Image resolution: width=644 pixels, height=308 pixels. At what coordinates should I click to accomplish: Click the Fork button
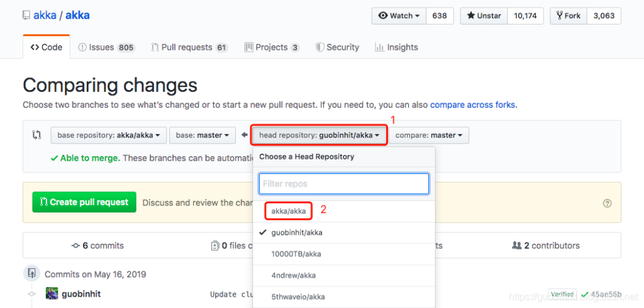(569, 16)
